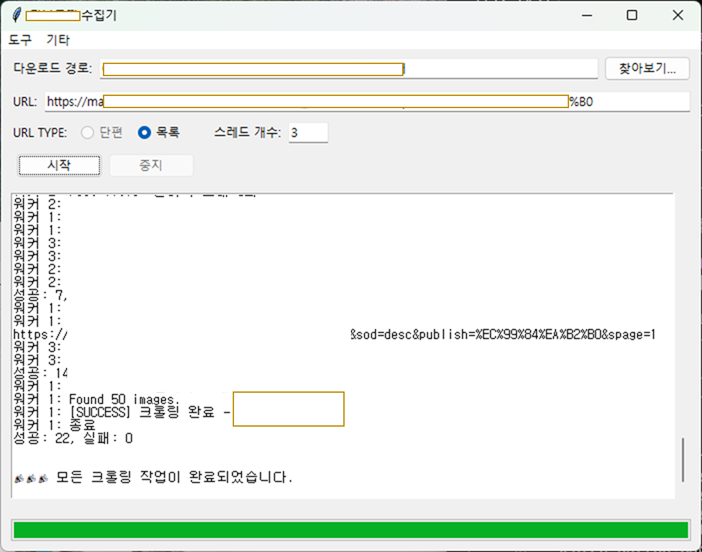Click the green progress bar
The width and height of the screenshot is (702, 552).
[350, 530]
